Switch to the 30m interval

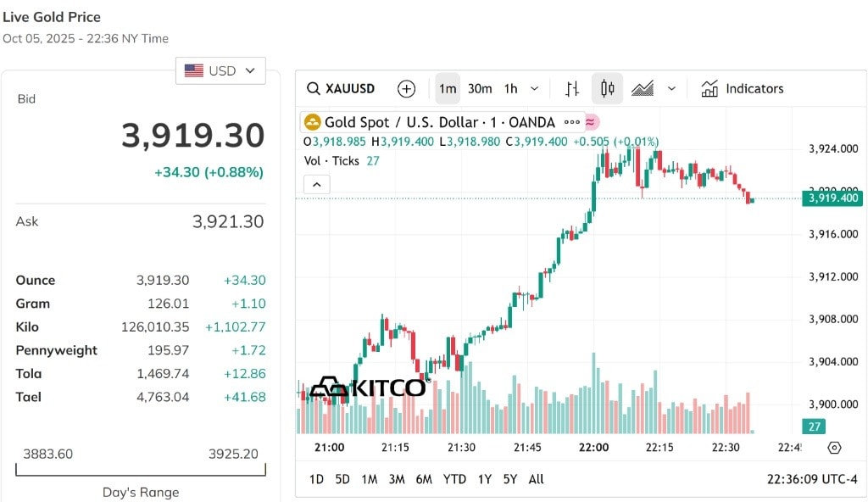pos(480,89)
